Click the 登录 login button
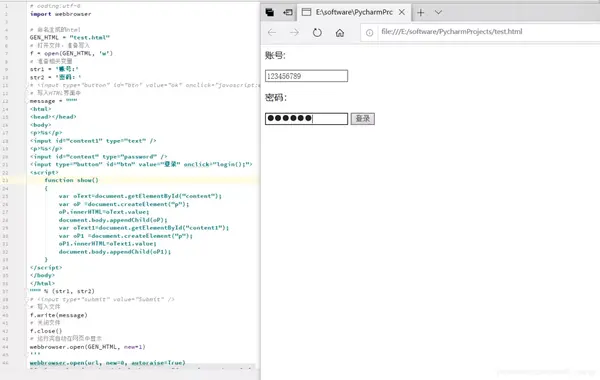Viewport: 600px width, 380px height. pos(363,119)
